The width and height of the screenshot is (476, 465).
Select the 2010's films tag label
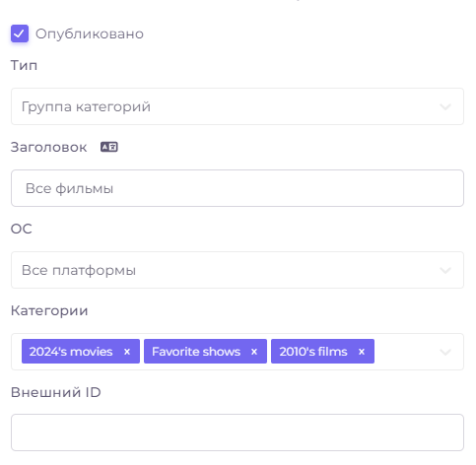click(x=313, y=352)
